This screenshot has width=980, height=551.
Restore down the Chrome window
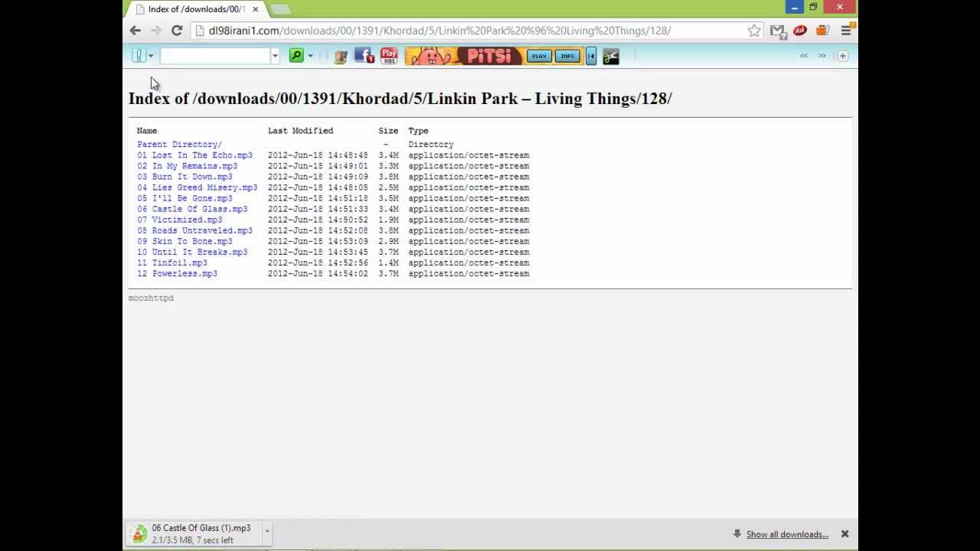coord(813,8)
